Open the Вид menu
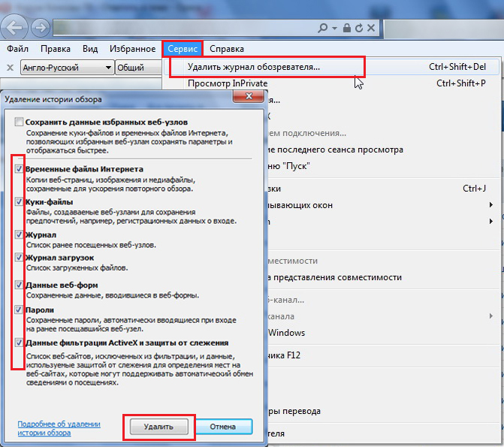The width and height of the screenshot is (504, 447). click(x=90, y=49)
